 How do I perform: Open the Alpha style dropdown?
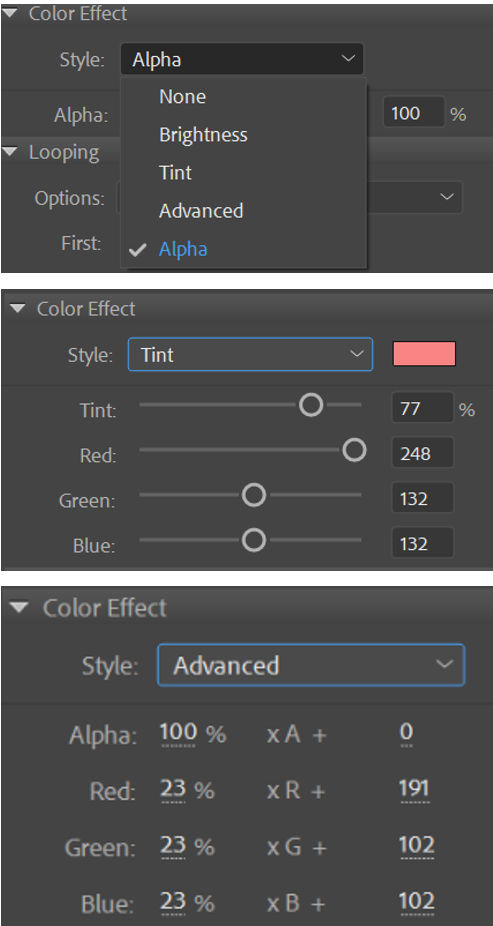tap(242, 59)
